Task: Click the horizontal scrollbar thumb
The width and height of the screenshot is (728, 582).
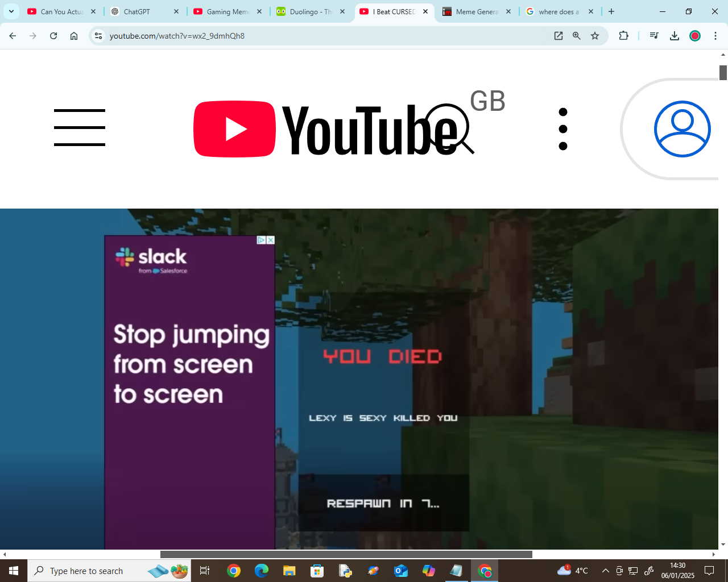Action: [346, 554]
